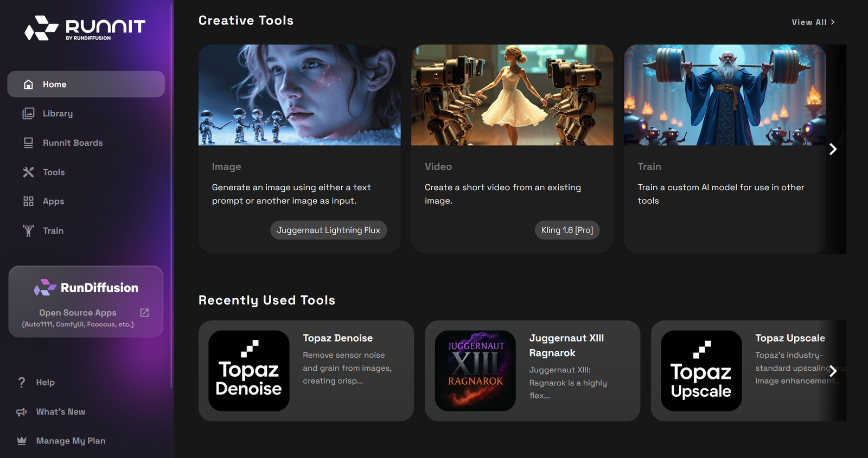
Task: Go to Home in the sidebar
Action: (x=86, y=85)
